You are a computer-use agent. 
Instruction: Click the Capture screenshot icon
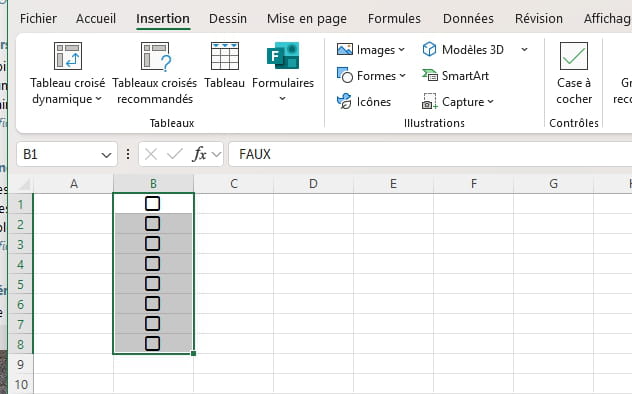click(x=430, y=102)
